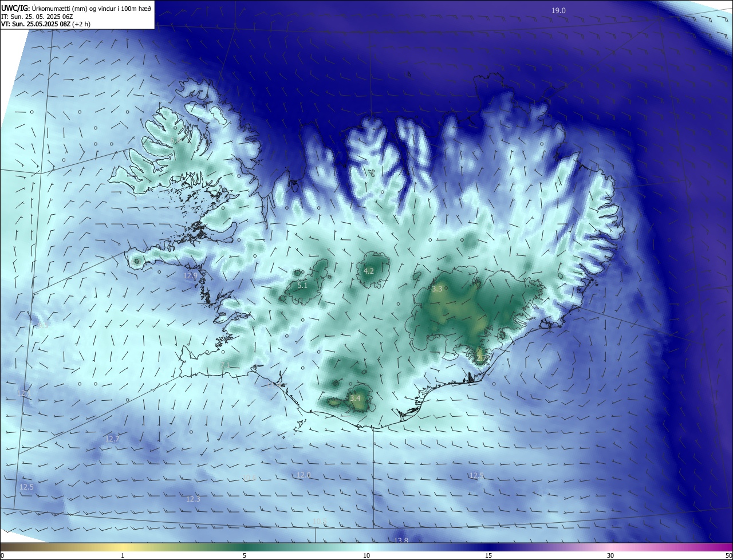Click the map value label '3.4'
The height and width of the screenshot is (560, 733).
[355, 398]
